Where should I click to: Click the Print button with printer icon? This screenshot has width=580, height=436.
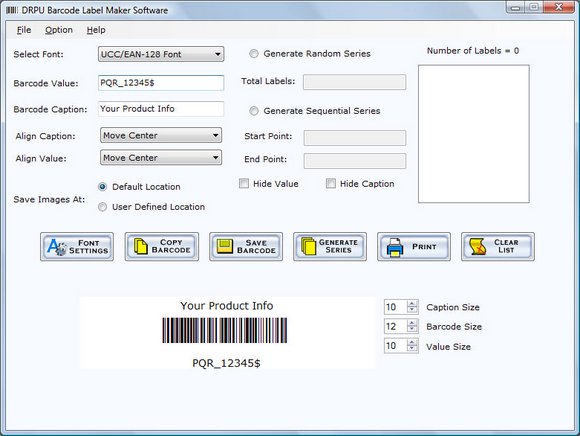point(414,247)
